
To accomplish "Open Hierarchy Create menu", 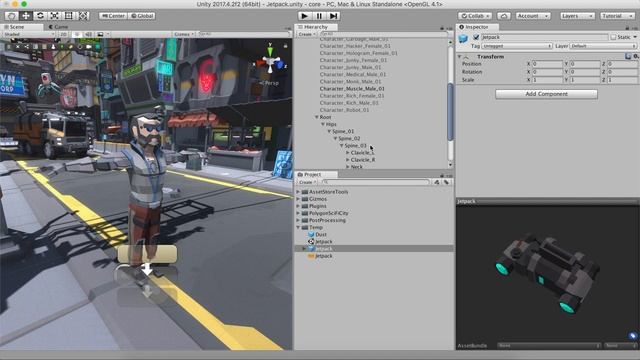I will [307, 34].
